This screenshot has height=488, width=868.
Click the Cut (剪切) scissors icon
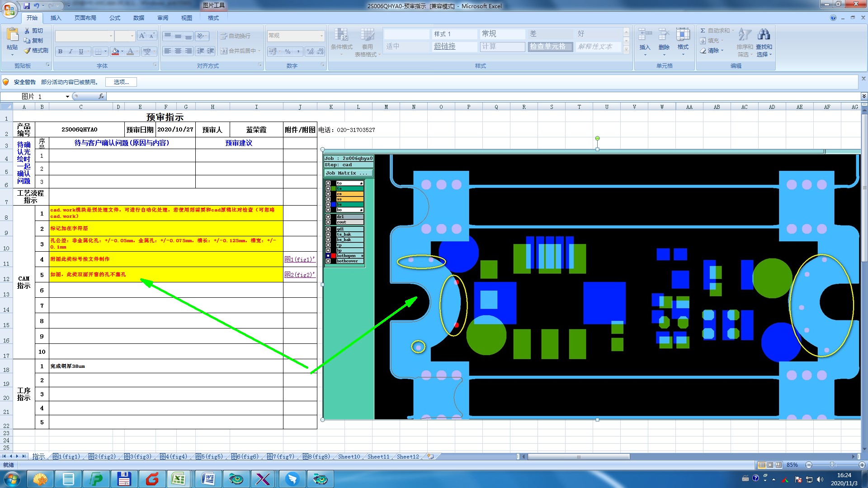tap(27, 31)
